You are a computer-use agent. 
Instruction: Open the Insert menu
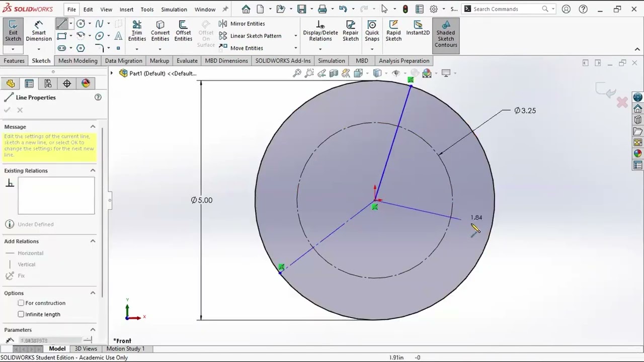click(x=126, y=9)
